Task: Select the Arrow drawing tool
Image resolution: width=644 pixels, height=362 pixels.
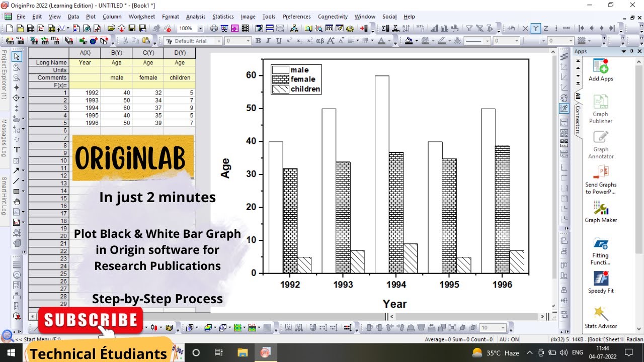Action: coord(17,170)
